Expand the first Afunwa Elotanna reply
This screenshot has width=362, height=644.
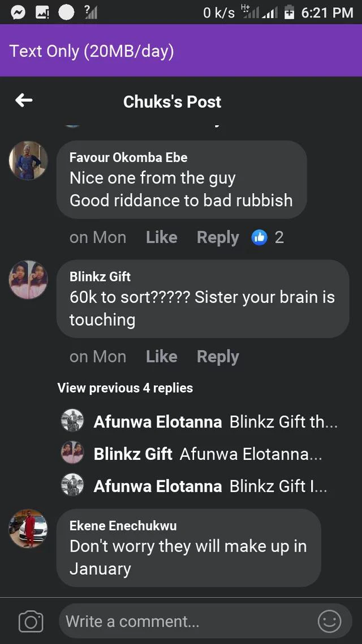coord(215,422)
